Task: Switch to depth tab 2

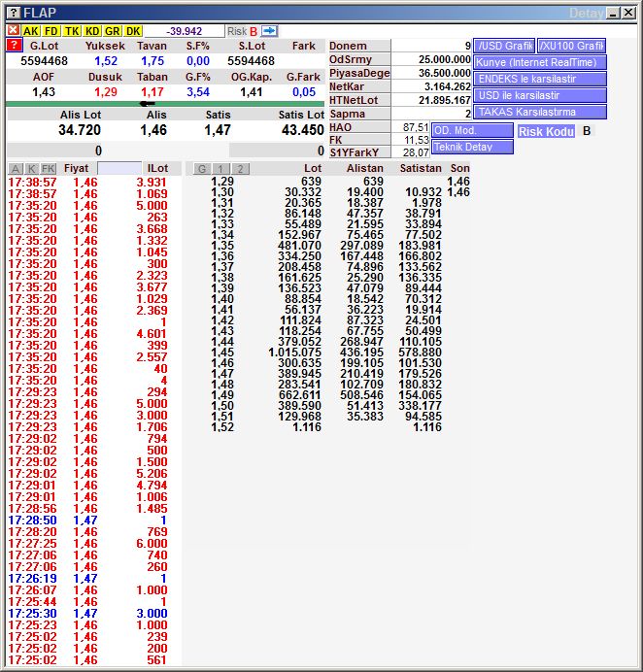Action: coord(240,169)
